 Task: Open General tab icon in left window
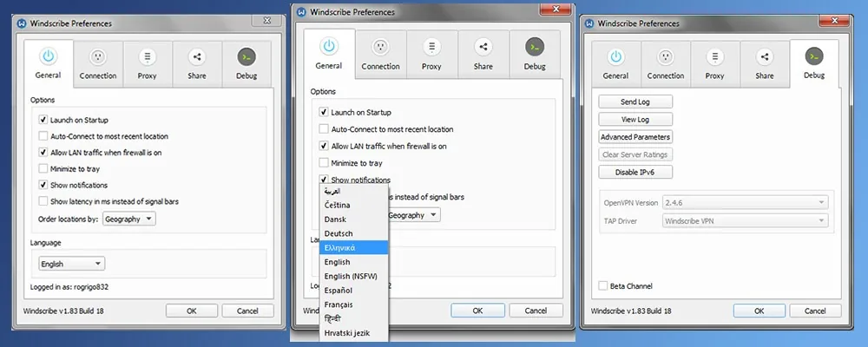[48, 56]
